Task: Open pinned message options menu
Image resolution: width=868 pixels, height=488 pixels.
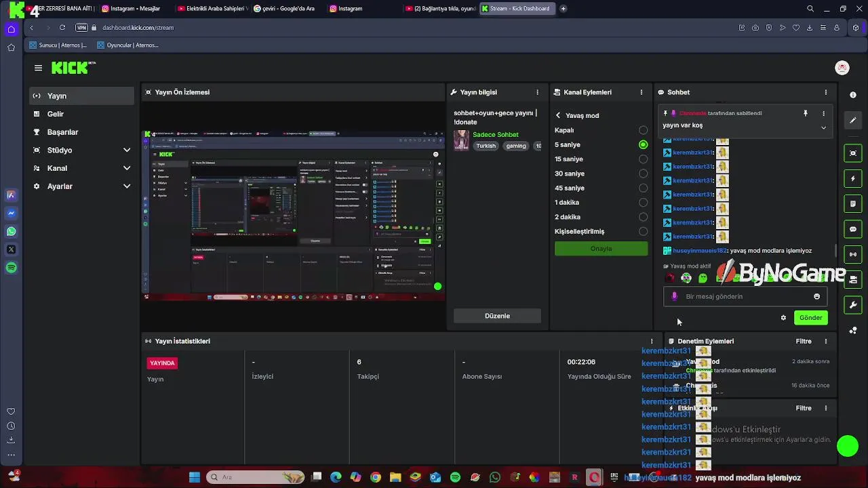Action: (824, 113)
